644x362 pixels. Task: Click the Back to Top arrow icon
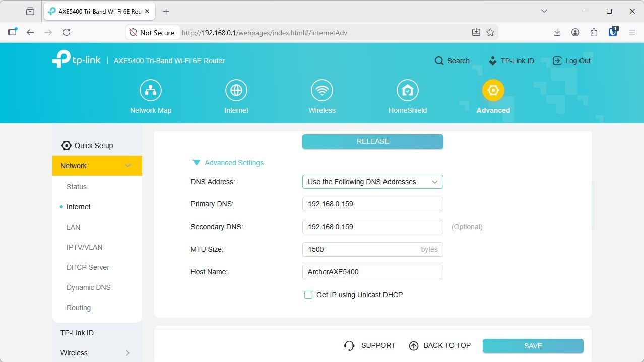(x=414, y=345)
